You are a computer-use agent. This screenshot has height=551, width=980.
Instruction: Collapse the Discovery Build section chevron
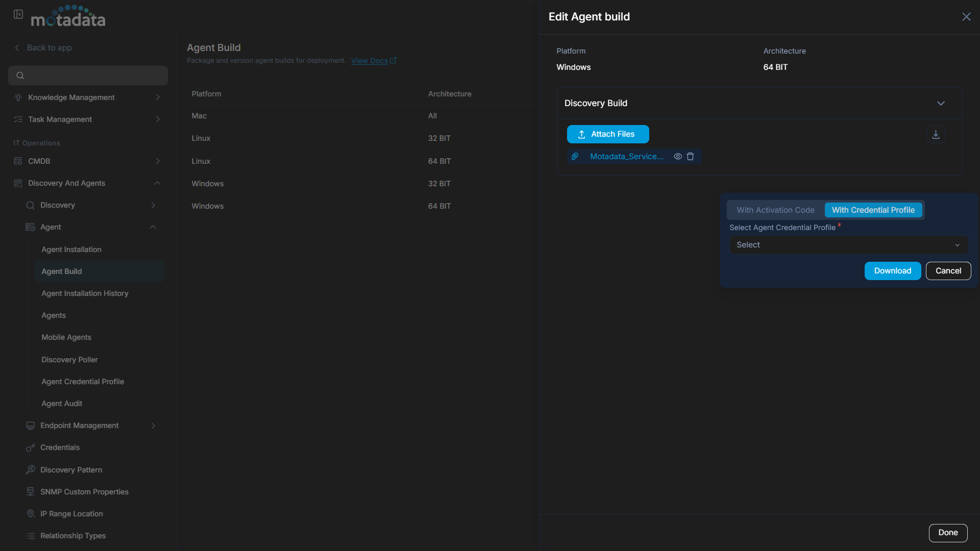[x=941, y=103]
